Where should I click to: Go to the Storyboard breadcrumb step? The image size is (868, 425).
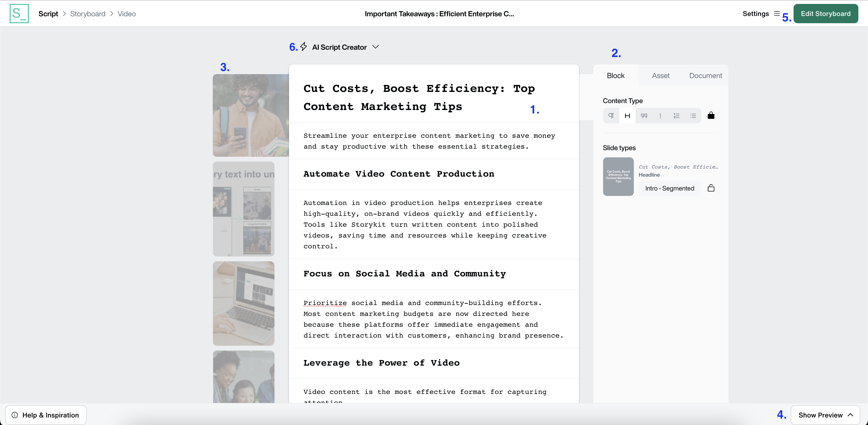tap(88, 14)
